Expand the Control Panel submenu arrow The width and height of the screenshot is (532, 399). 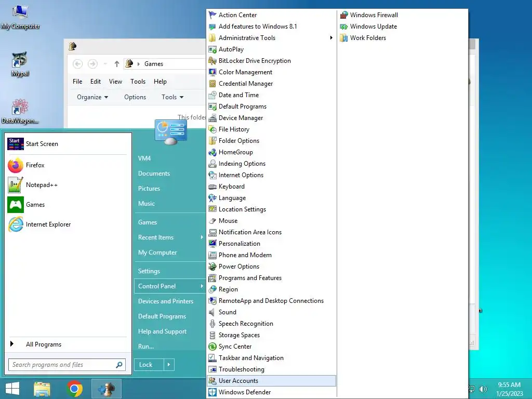point(202,286)
